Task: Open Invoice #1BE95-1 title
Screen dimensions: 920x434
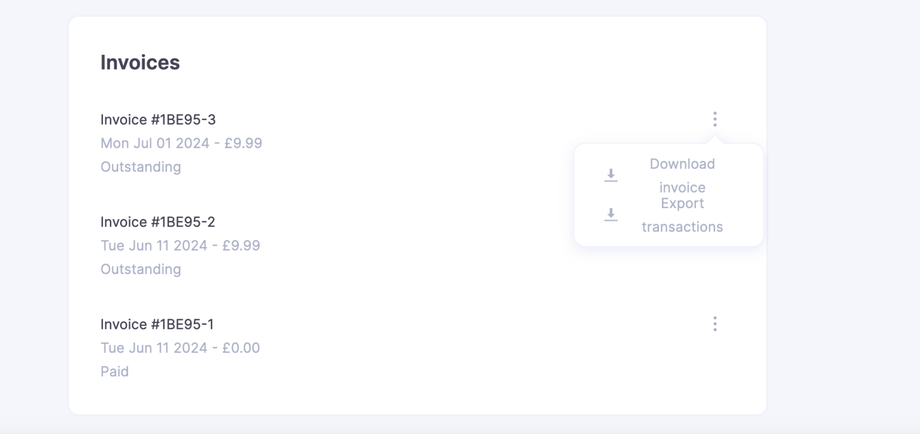Action: (x=157, y=324)
